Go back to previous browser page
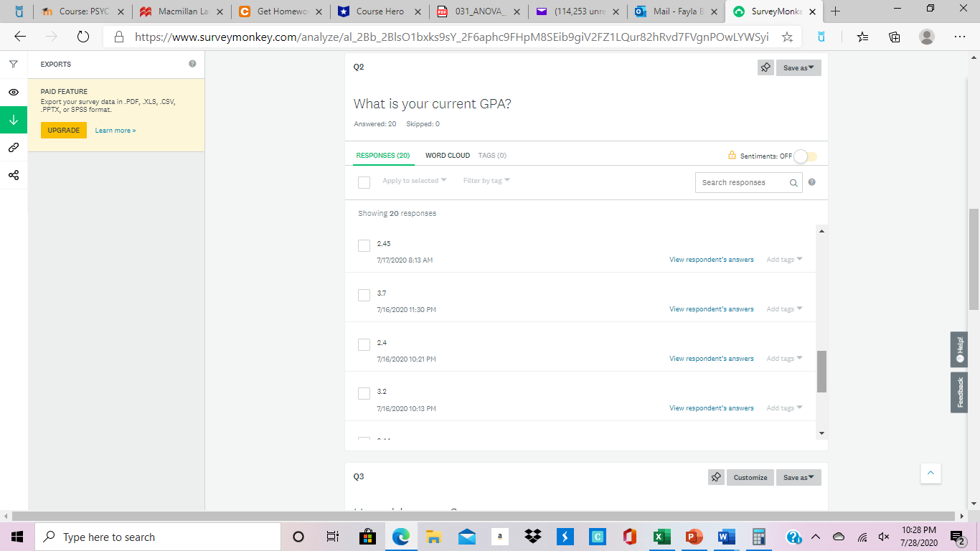Screen dimensions: 980x551 [x=20, y=37]
